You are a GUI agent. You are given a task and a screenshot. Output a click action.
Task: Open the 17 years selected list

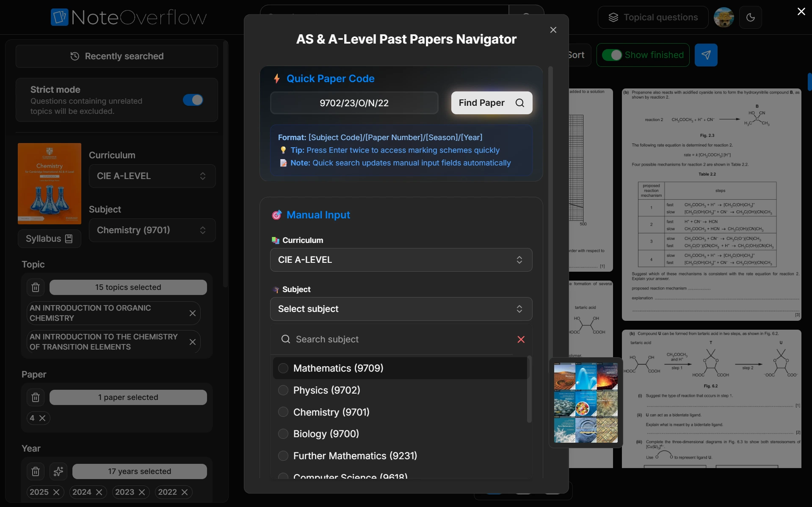click(x=140, y=471)
